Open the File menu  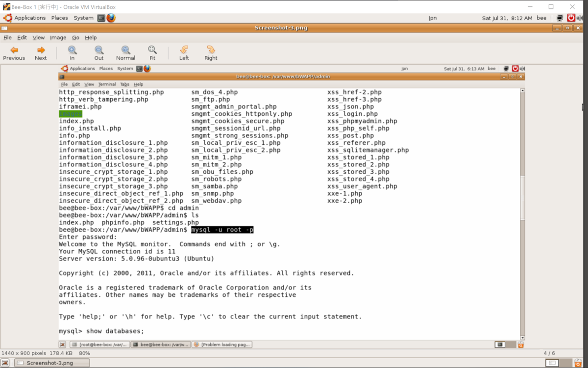(7, 37)
